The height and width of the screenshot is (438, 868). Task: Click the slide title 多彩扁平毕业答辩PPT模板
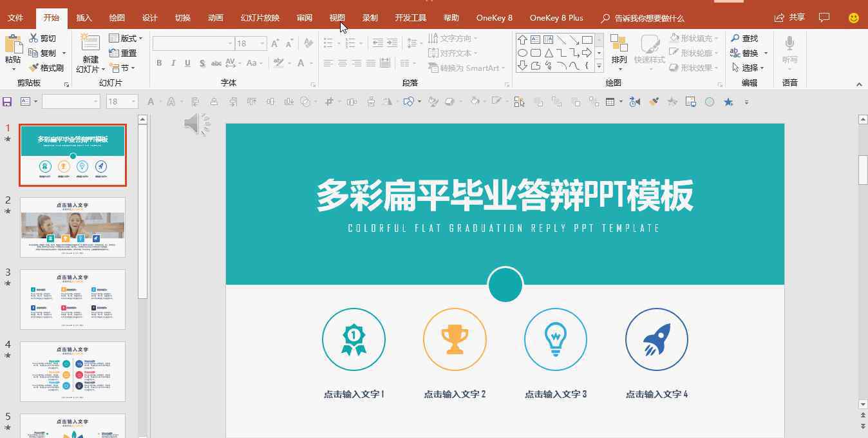[x=505, y=195]
